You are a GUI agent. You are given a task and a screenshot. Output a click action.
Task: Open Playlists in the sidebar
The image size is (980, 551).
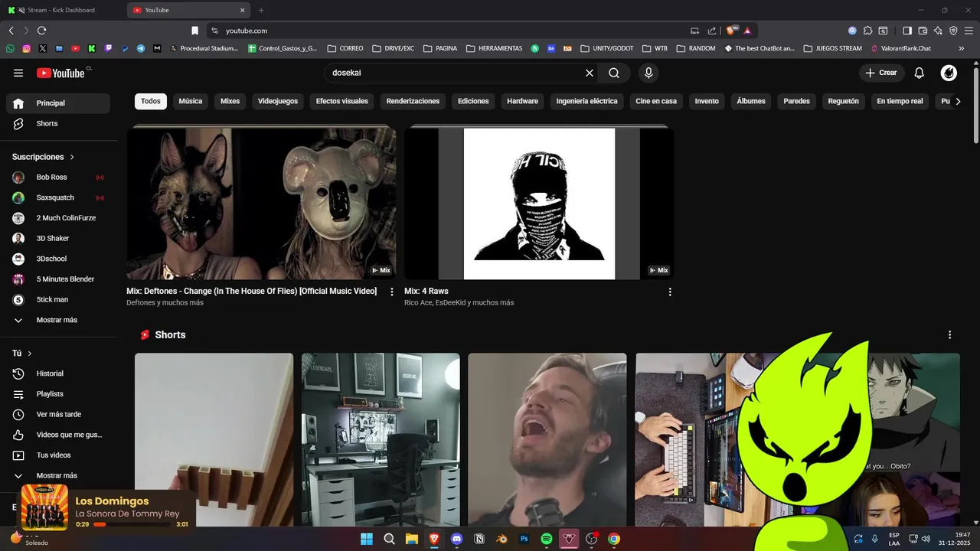click(58, 394)
